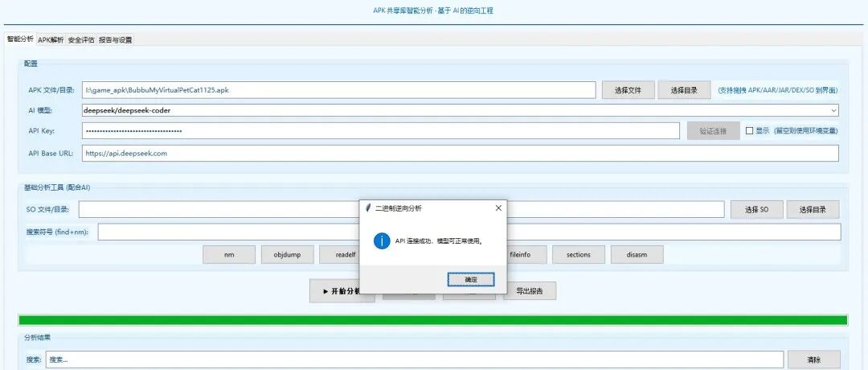Click the sections tool button
868x370 pixels.
tap(579, 255)
